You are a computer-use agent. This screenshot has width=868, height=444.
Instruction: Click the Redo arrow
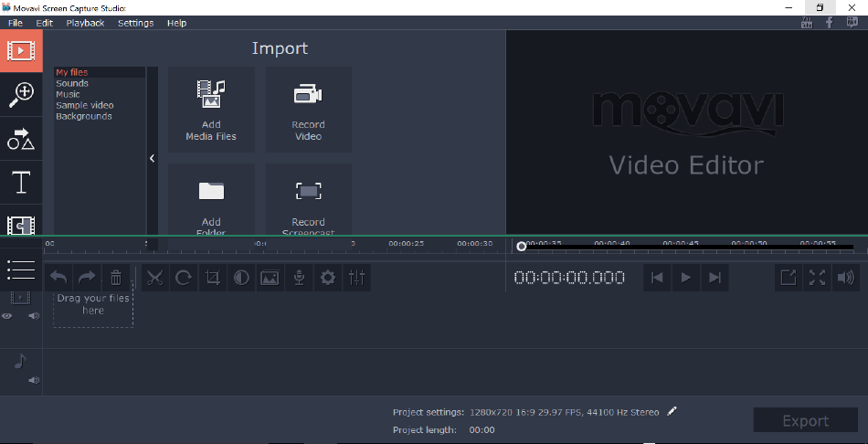tap(87, 278)
